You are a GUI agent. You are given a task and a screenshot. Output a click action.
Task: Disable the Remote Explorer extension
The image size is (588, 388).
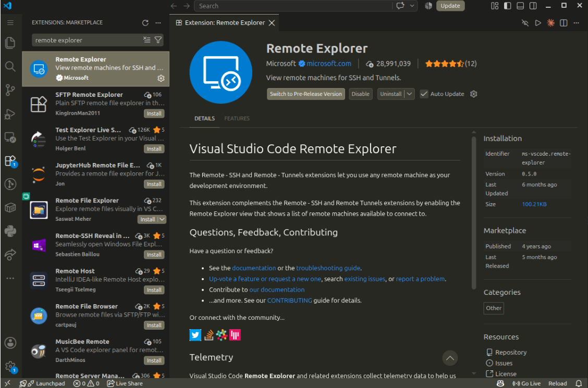point(360,94)
